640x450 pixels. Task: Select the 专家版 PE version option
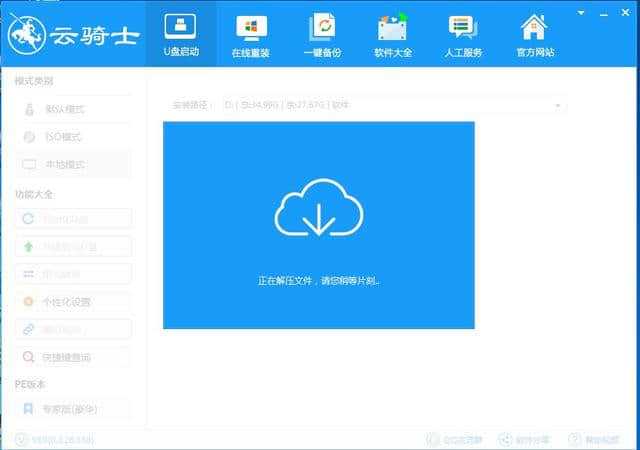[72, 409]
